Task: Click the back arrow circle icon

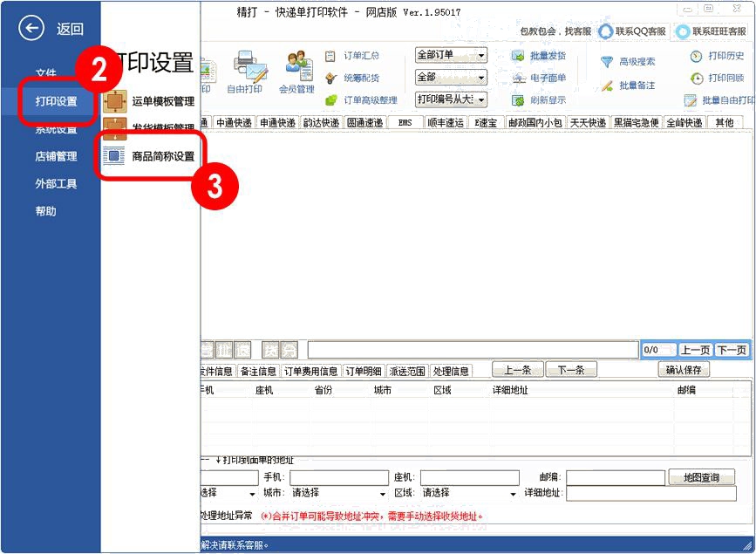Action: pyautogui.click(x=31, y=29)
